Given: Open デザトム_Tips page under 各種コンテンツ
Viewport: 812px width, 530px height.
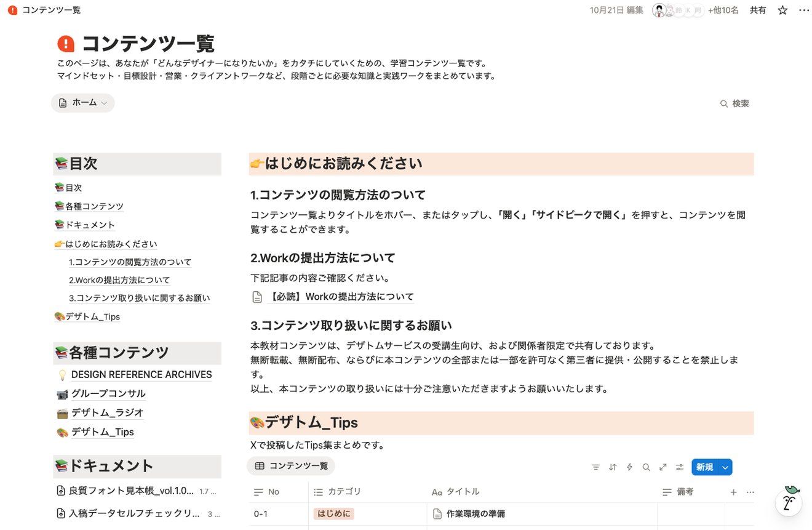Looking at the screenshot, I should tap(103, 432).
